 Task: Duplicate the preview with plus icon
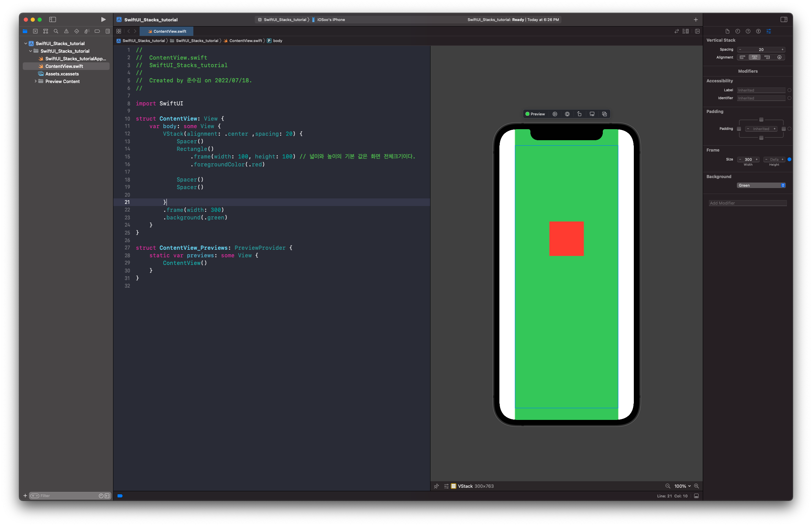604,114
